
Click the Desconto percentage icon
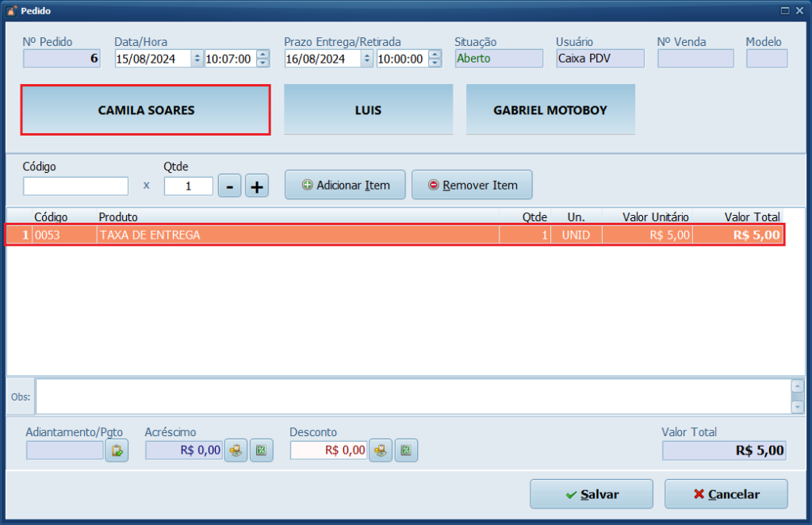coord(406,450)
